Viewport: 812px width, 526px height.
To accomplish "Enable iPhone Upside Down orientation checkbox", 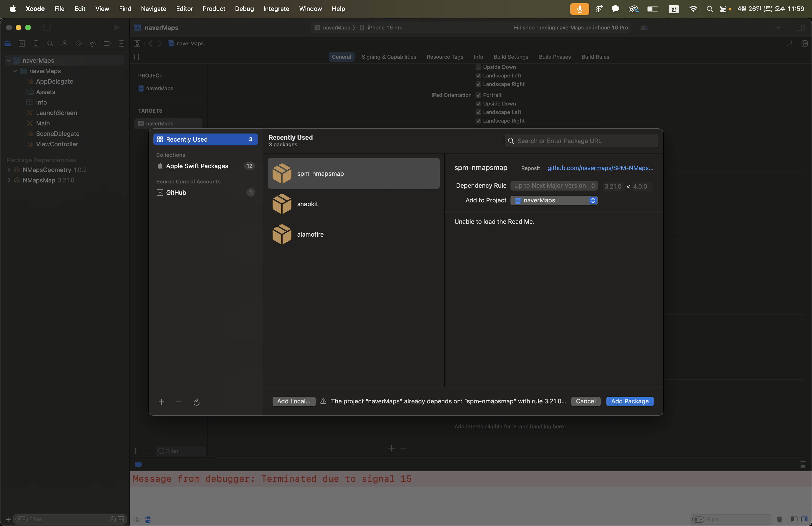I will coord(478,67).
